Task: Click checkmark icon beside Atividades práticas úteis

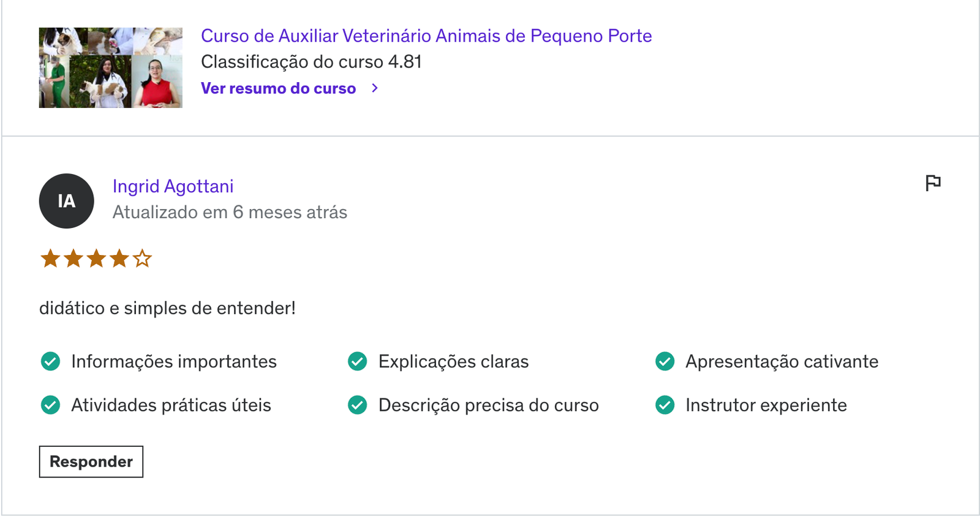Action: click(50, 405)
